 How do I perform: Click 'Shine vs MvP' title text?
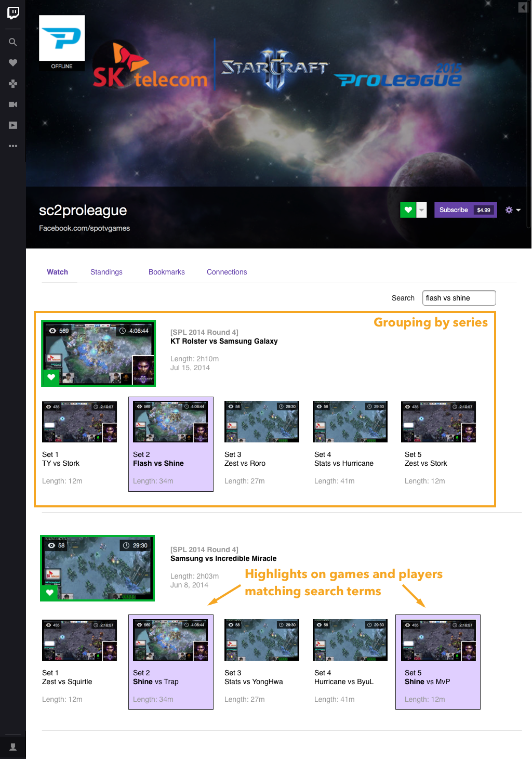pyautogui.click(x=428, y=682)
